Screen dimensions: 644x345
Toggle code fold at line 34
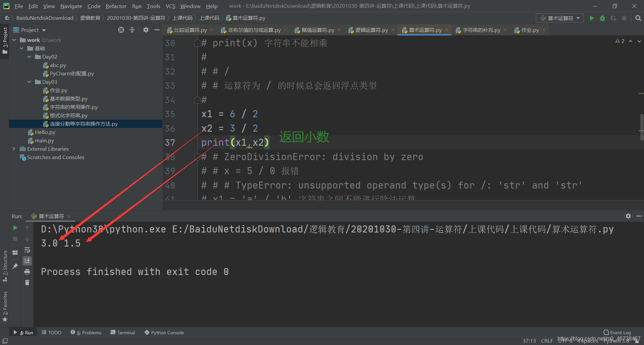pos(198,100)
